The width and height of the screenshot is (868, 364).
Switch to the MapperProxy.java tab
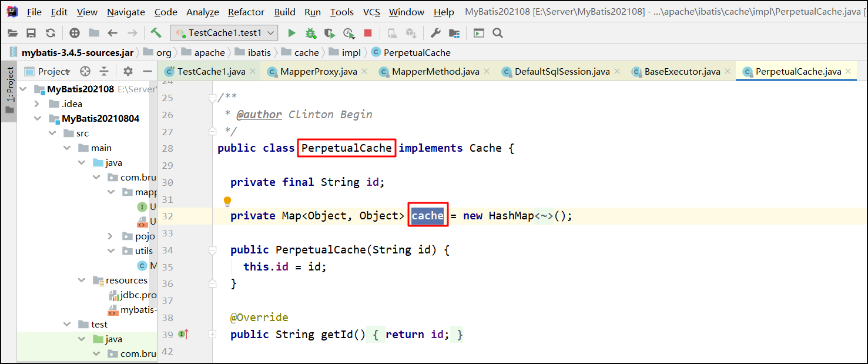tap(319, 71)
